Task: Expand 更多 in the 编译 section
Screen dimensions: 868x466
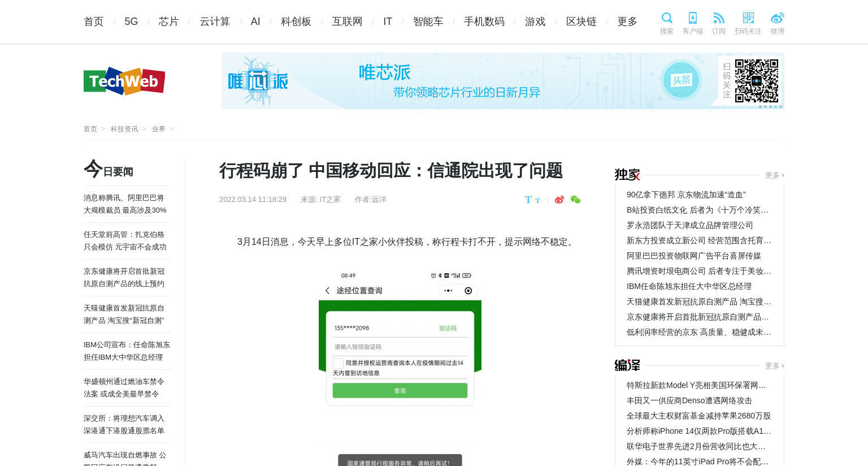Action: coord(774,366)
